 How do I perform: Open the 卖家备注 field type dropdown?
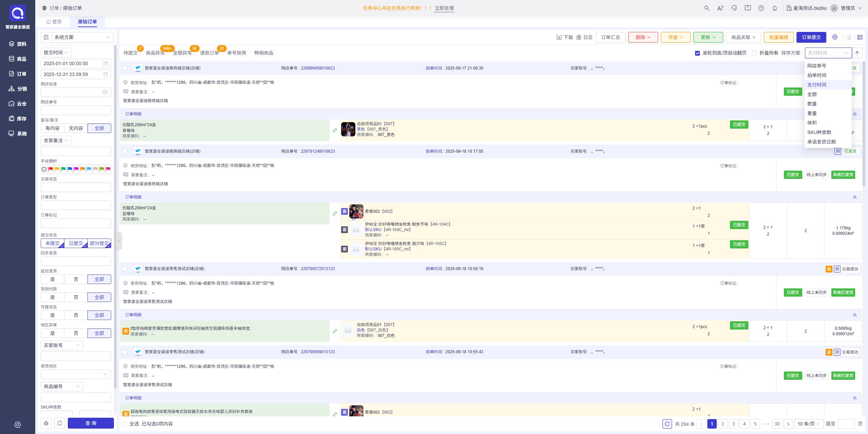56,140
